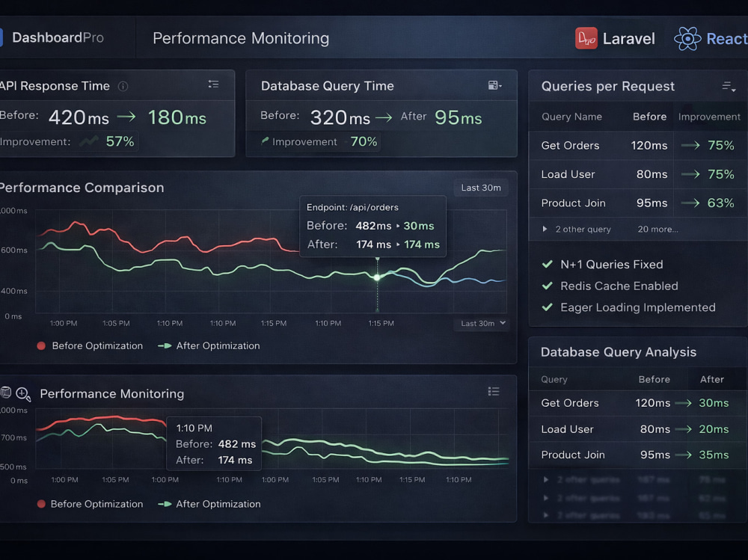This screenshot has width=748, height=560.
Task: Click arrow between 420ms and 180ms
Action: coord(126,117)
